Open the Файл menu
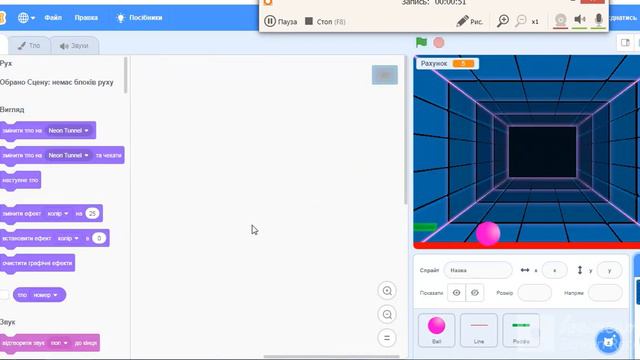Screen dimensions: 640x360 click(x=53, y=18)
